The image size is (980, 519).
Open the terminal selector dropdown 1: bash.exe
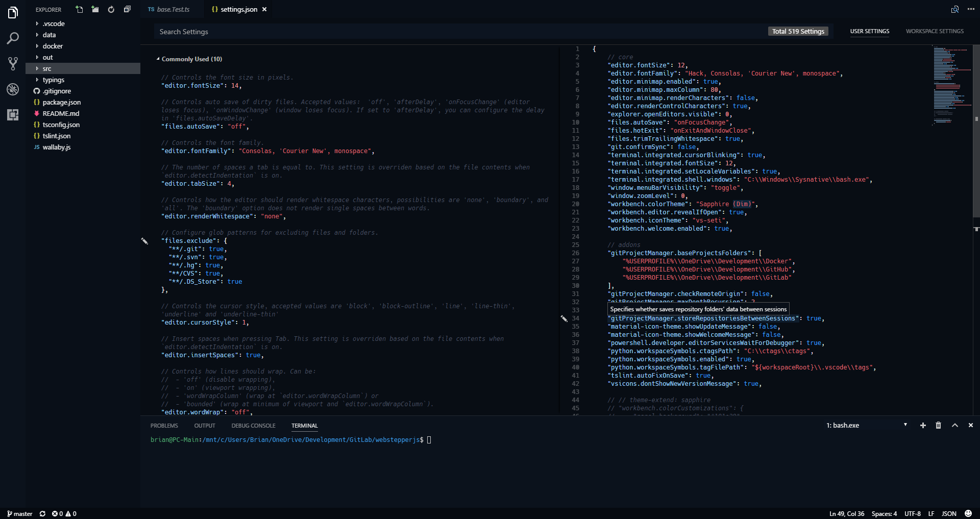867,426
